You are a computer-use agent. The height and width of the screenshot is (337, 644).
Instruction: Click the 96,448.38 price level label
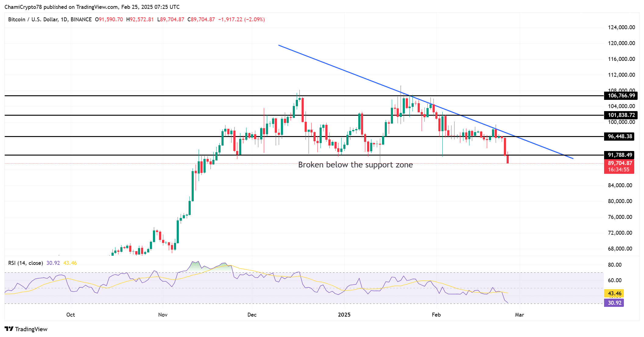[x=619, y=136]
